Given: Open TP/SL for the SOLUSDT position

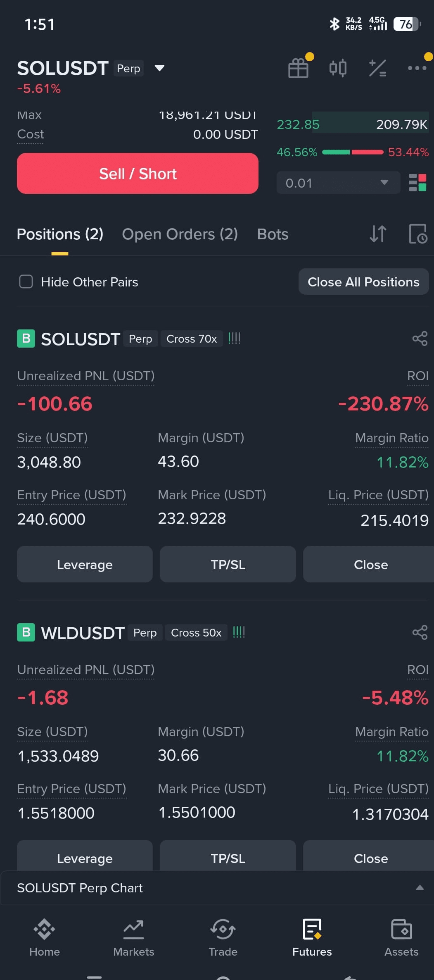Looking at the screenshot, I should pyautogui.click(x=228, y=564).
